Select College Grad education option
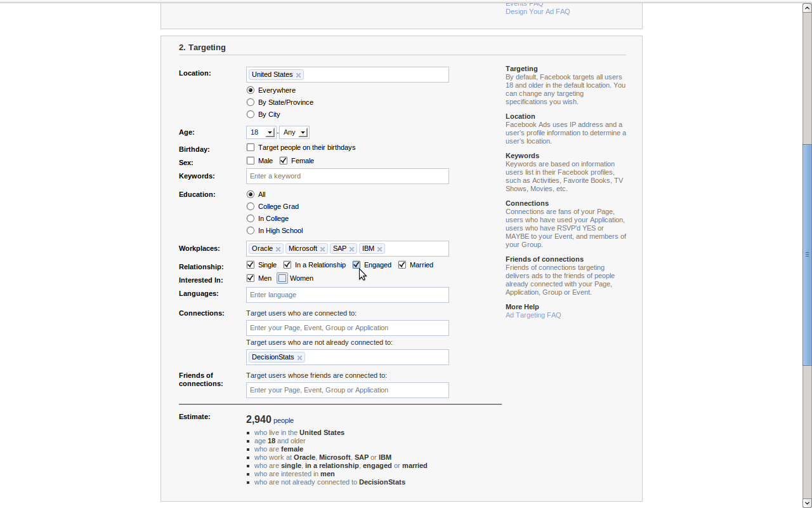The image size is (812, 508). click(x=251, y=206)
